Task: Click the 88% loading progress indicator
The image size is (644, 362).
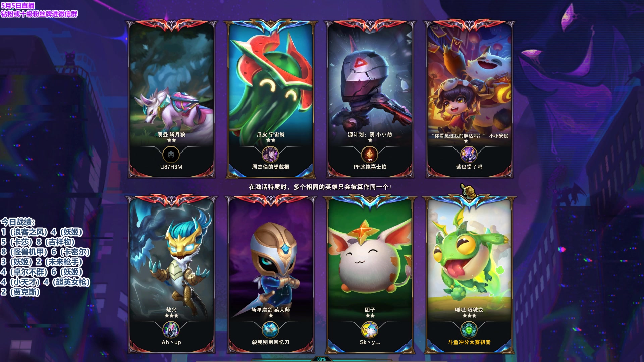Action: [x=321, y=359]
